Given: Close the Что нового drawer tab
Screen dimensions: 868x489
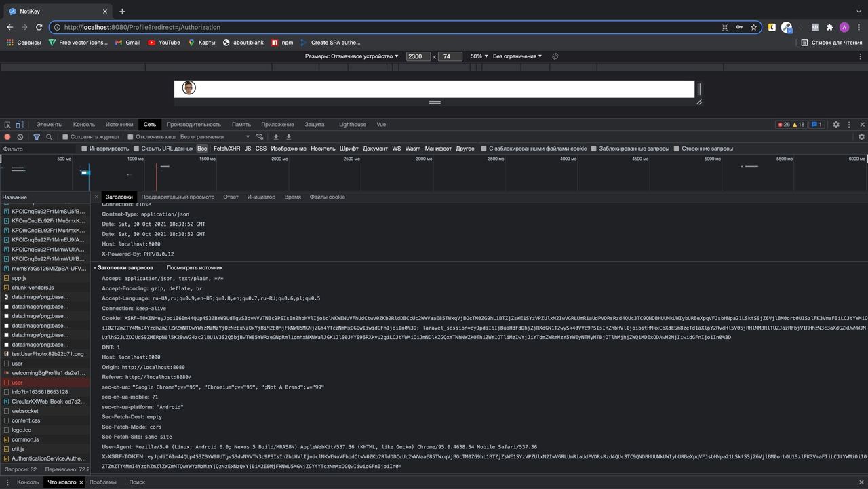Looking at the screenshot, I should pos(81,482).
